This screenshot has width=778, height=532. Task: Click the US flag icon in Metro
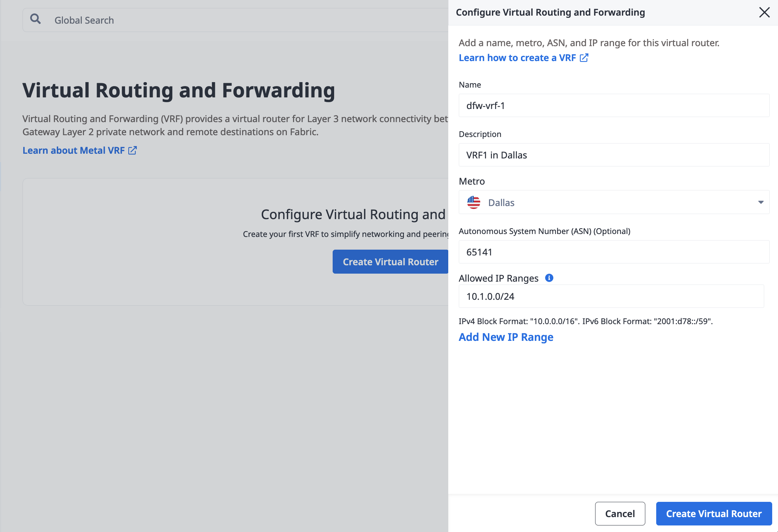(x=473, y=202)
